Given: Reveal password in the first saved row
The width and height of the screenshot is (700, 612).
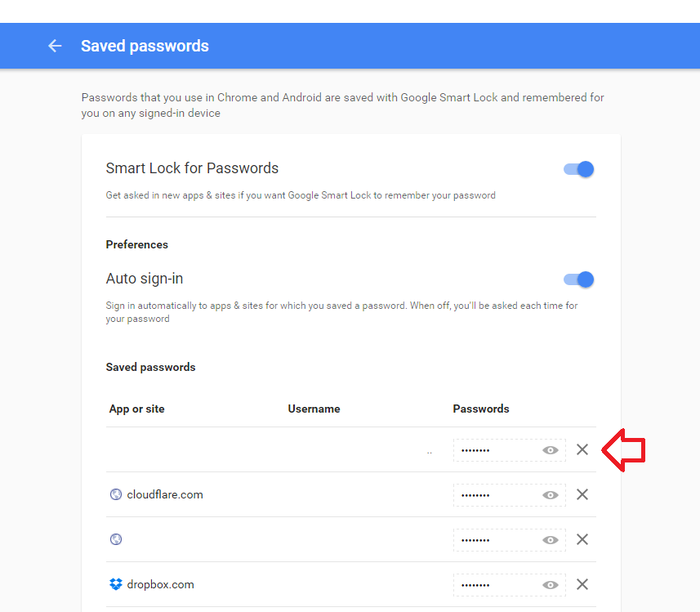Looking at the screenshot, I should (x=550, y=450).
